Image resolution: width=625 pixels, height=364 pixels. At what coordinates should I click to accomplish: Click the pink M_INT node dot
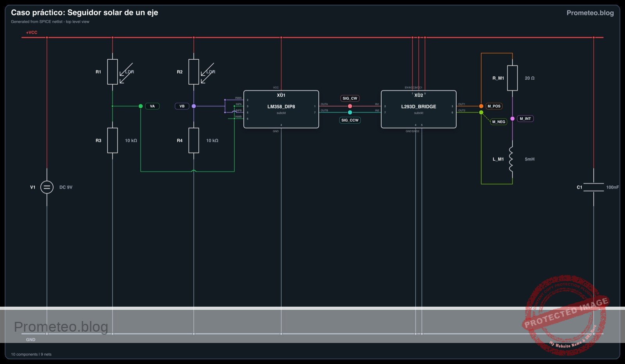[512, 119]
